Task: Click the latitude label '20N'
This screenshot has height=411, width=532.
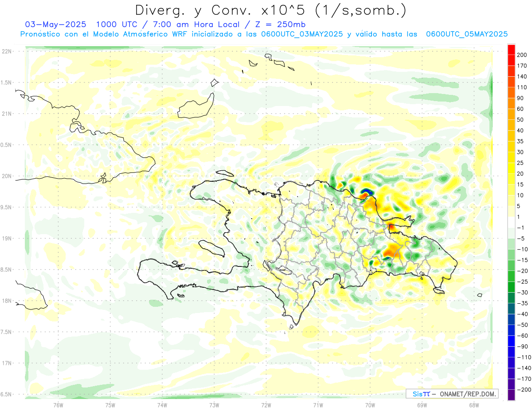Action: [x=7, y=176]
